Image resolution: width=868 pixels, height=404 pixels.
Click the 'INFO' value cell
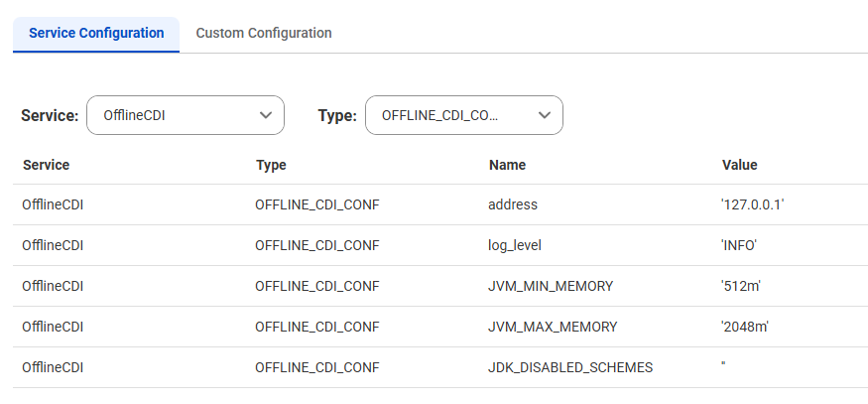click(x=739, y=245)
